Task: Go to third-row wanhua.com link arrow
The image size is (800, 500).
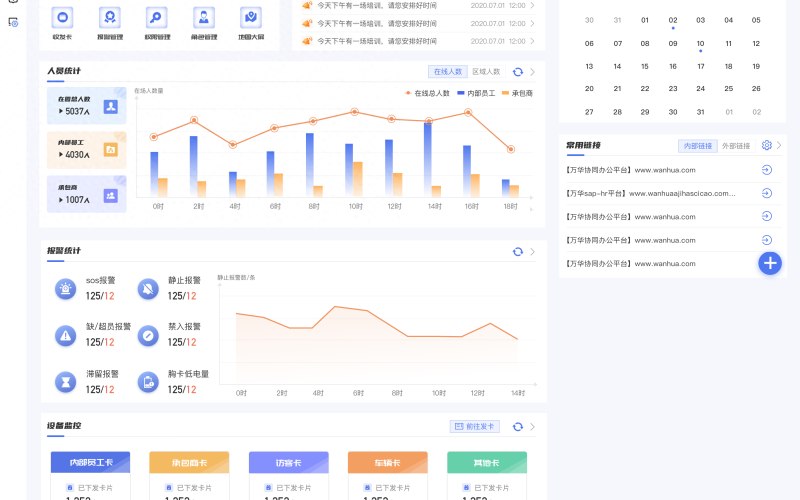Action: click(x=766, y=216)
